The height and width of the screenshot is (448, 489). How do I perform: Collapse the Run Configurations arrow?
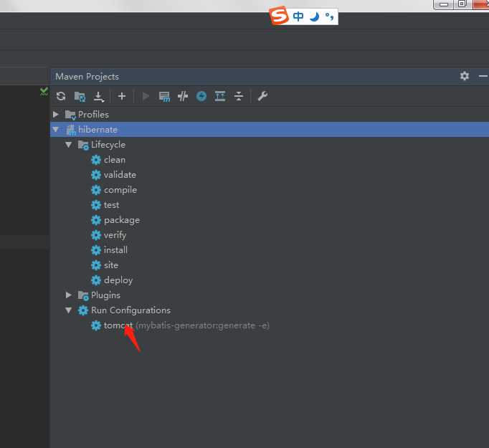click(69, 310)
